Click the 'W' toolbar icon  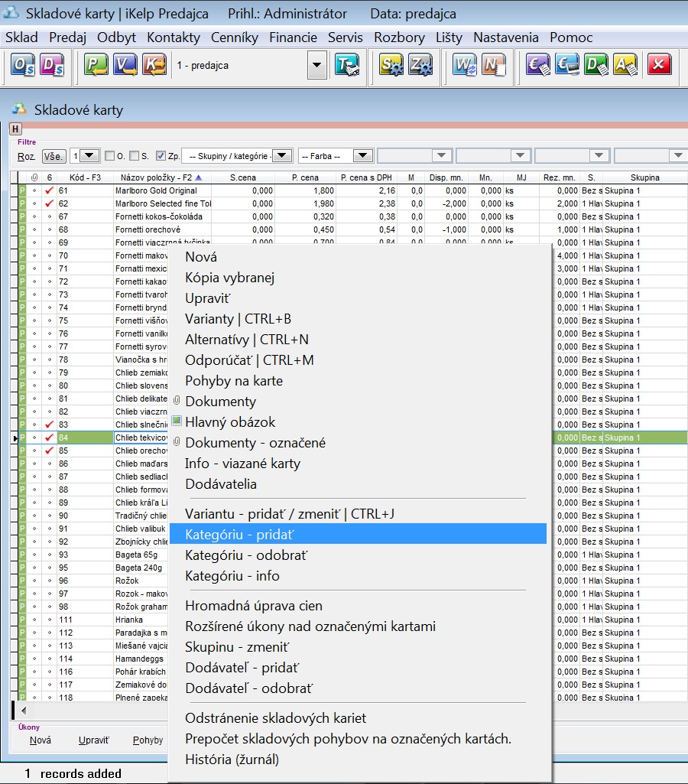click(464, 66)
